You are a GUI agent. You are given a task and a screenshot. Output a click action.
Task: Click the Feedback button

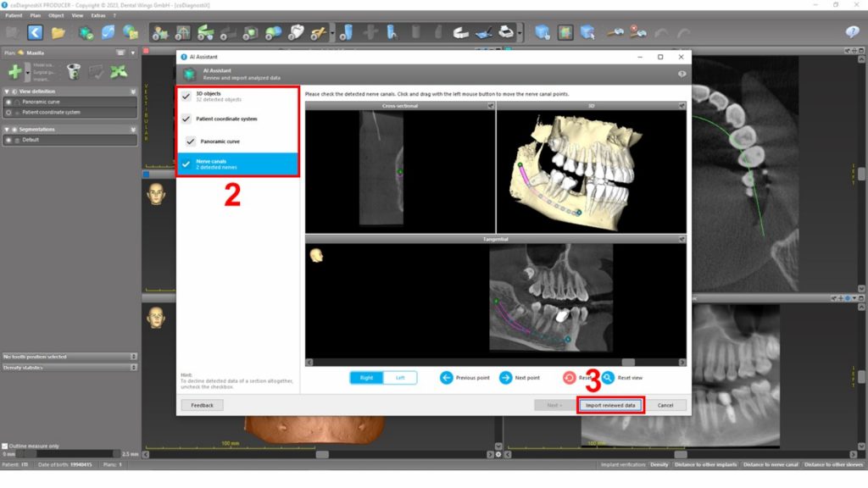tap(202, 405)
